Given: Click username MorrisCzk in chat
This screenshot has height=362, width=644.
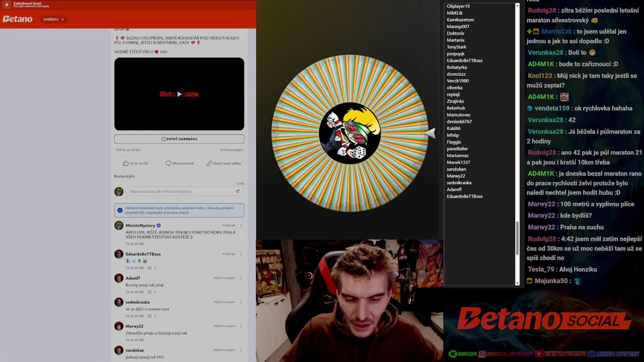Looking at the screenshot, I should 556,31.
